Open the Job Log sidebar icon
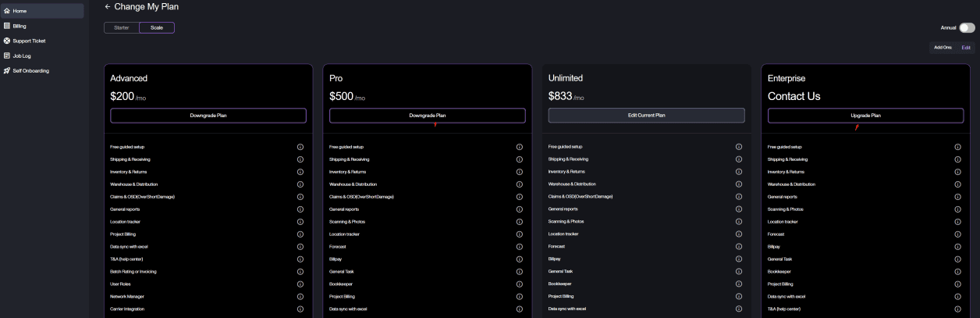 pos(7,55)
